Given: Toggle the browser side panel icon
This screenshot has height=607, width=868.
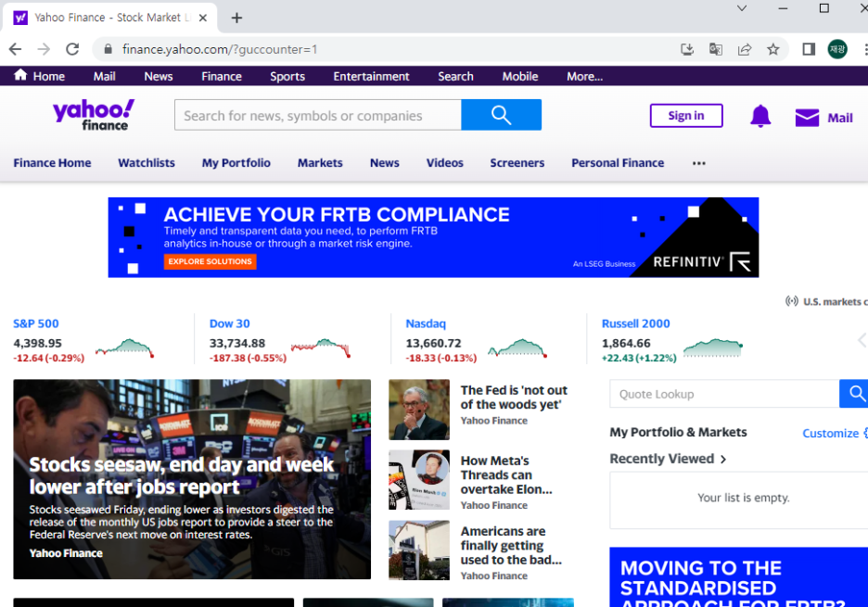Looking at the screenshot, I should tap(809, 49).
